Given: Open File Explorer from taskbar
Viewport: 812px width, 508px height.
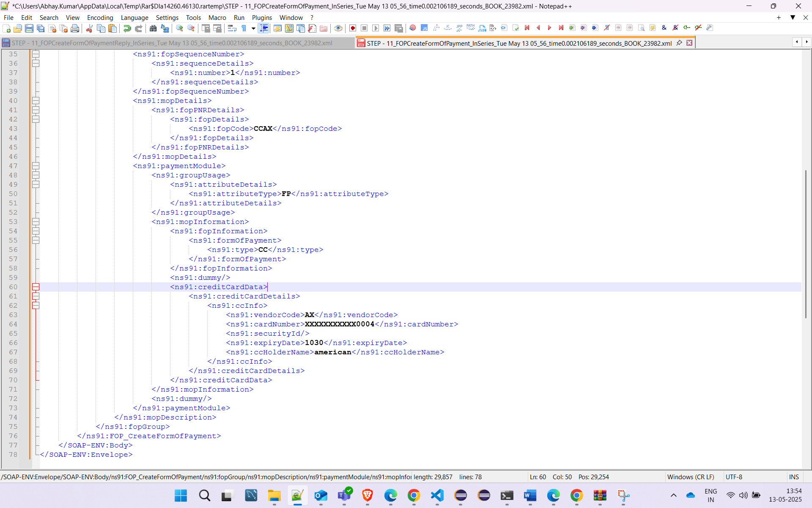Looking at the screenshot, I should tap(274, 495).
